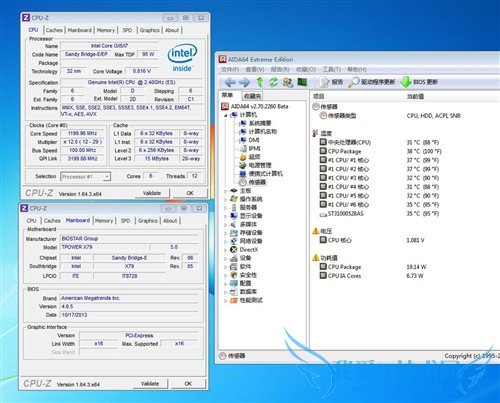
Task: Open 查看(V) menu in AIDA64
Action: 255,69
